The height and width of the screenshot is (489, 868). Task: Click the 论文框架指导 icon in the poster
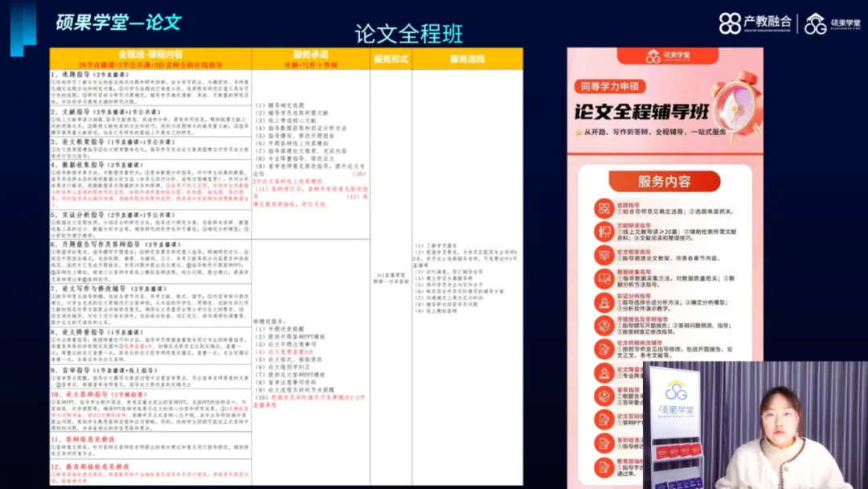(604, 255)
